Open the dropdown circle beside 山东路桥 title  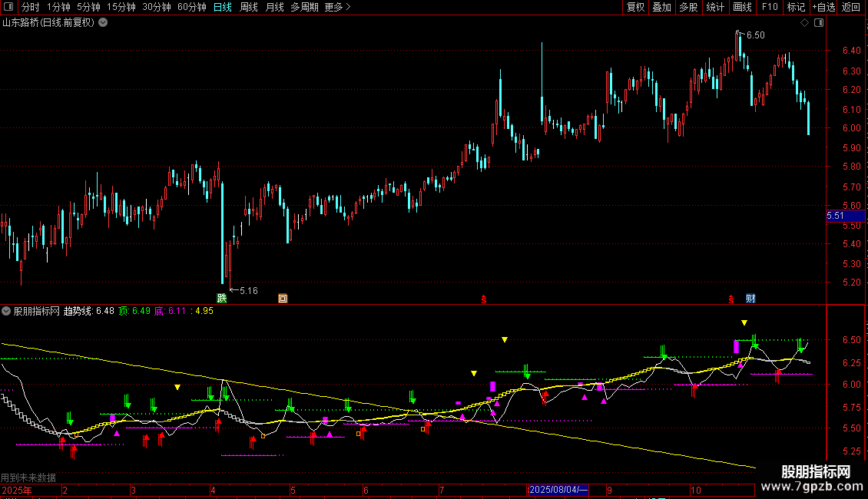pos(103,23)
